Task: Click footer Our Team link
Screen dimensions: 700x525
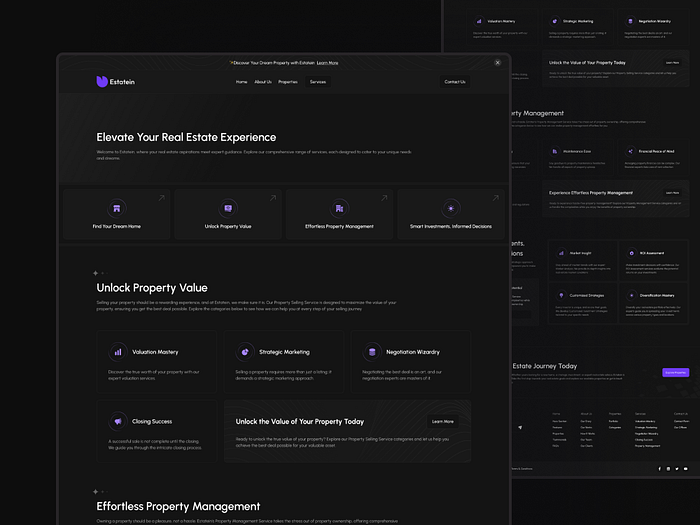Action: pyautogui.click(x=586, y=440)
